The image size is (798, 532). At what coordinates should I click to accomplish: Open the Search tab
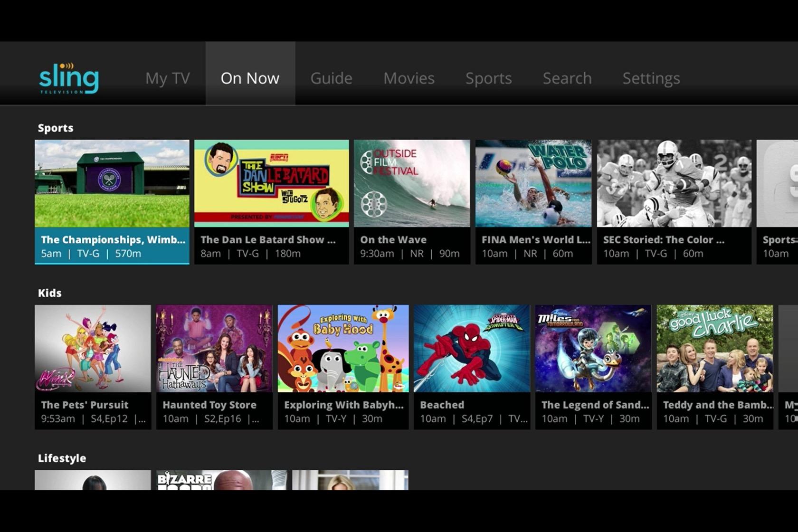pos(567,78)
